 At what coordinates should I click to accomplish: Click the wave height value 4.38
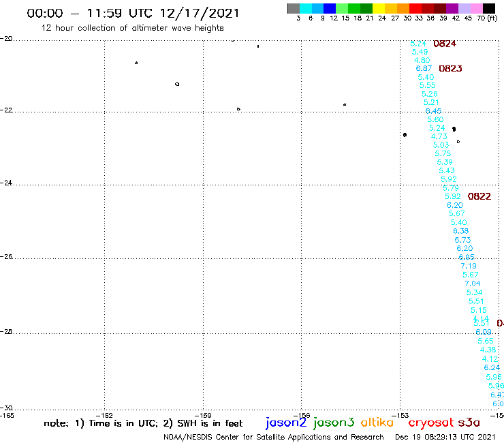coord(488,350)
